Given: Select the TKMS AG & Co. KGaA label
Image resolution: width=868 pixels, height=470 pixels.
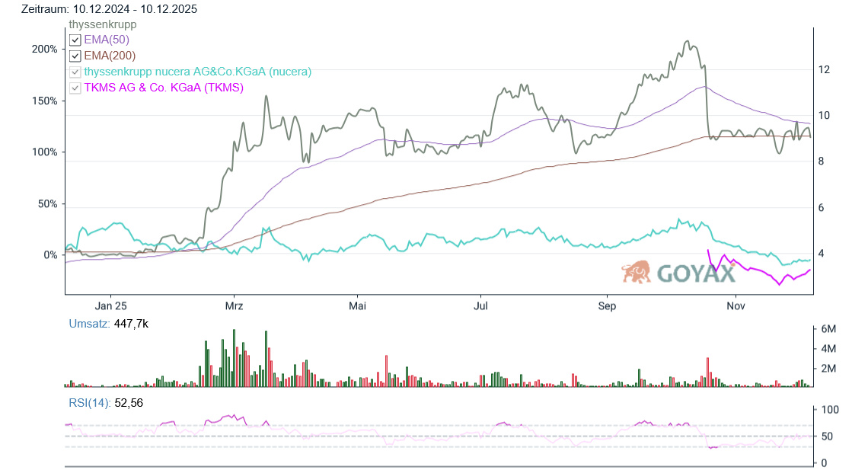Looking at the screenshot, I should click(x=164, y=88).
